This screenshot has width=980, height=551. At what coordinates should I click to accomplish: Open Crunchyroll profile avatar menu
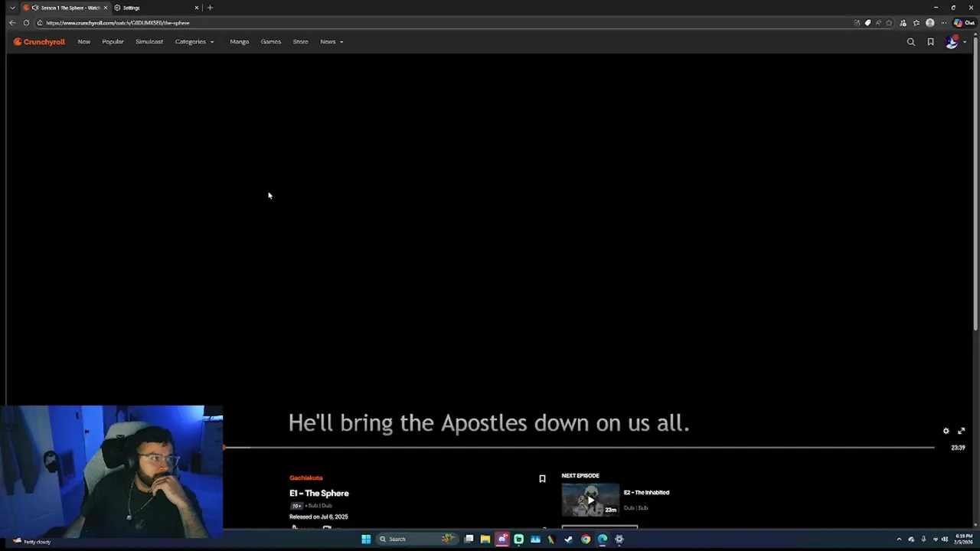[x=952, y=42]
